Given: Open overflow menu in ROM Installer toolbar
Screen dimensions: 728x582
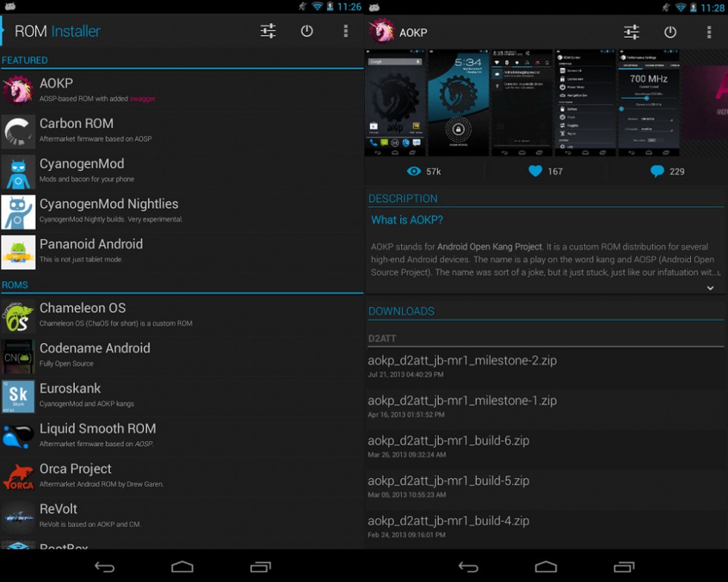Looking at the screenshot, I should coord(345,31).
